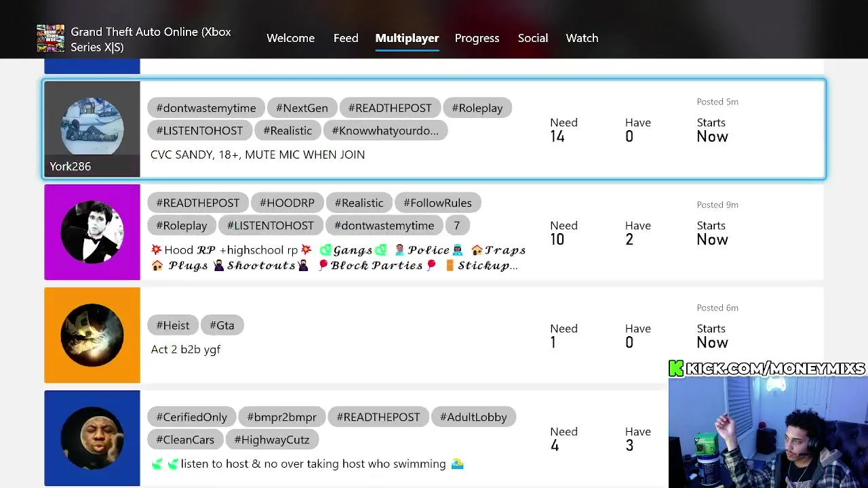Screen dimensions: 868x488
Task: Open the Watch tab
Action: click(582, 38)
